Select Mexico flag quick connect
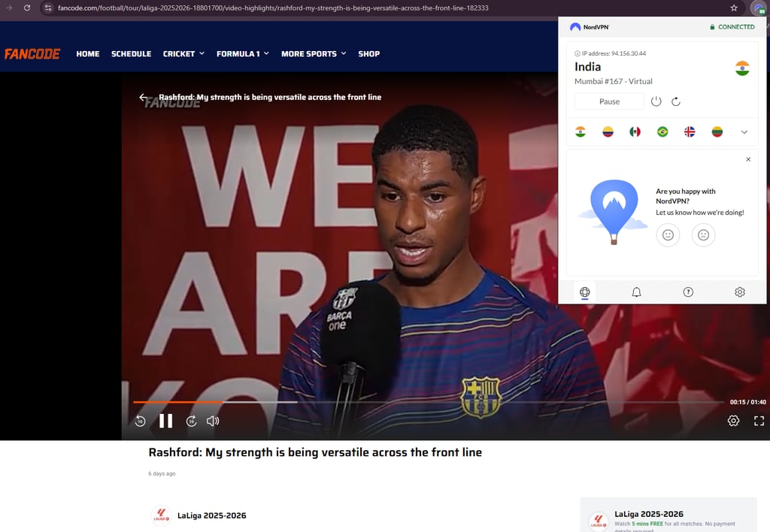This screenshot has height=532, width=770. point(635,131)
